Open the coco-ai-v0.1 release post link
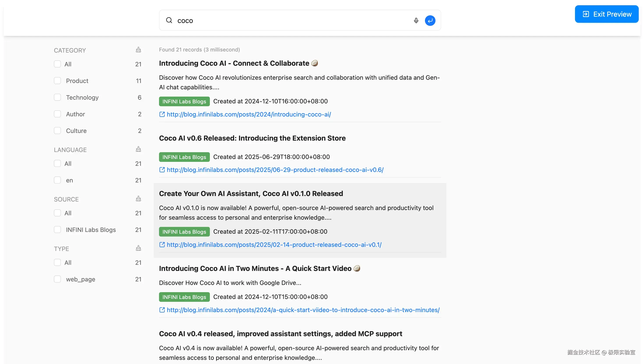The width and height of the screenshot is (644, 364). point(274,244)
